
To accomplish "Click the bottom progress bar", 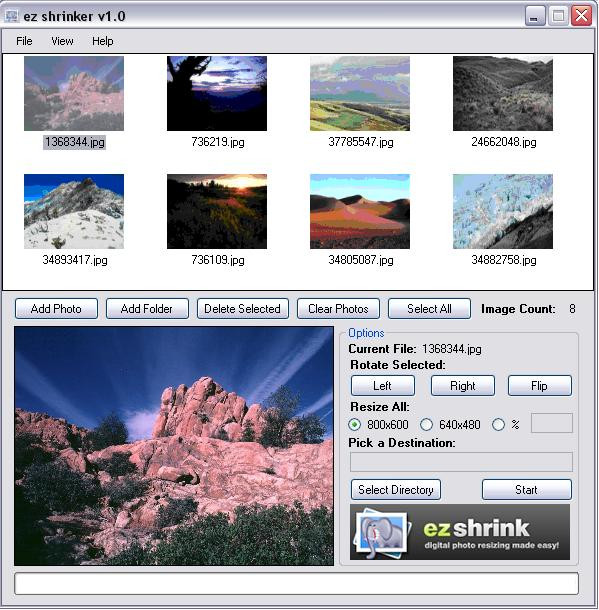I will point(296,583).
